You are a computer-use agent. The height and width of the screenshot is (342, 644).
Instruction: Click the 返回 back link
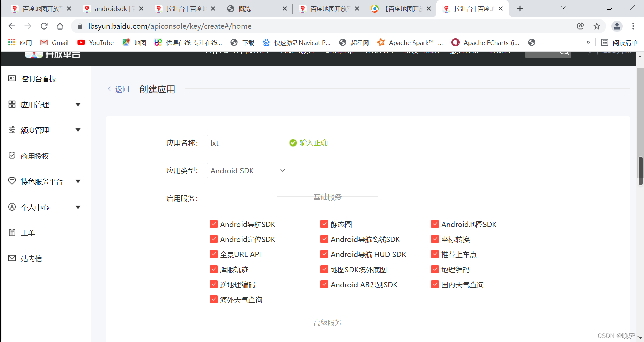(x=119, y=89)
